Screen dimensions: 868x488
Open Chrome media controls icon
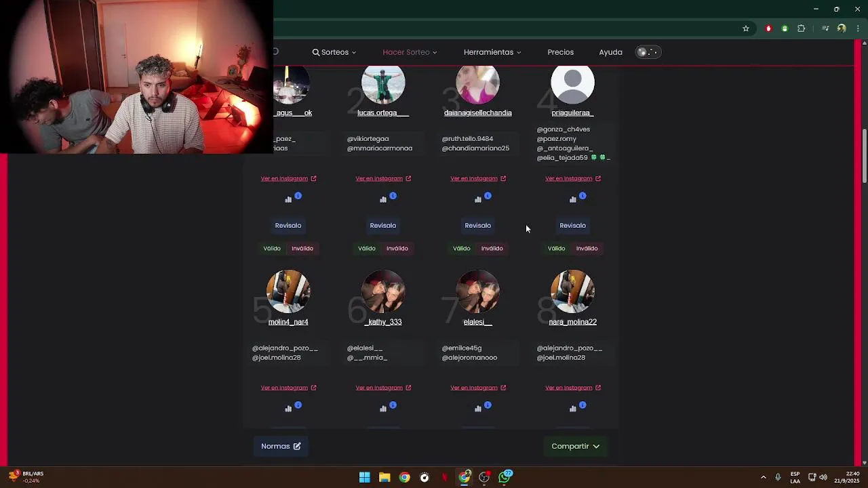click(825, 28)
